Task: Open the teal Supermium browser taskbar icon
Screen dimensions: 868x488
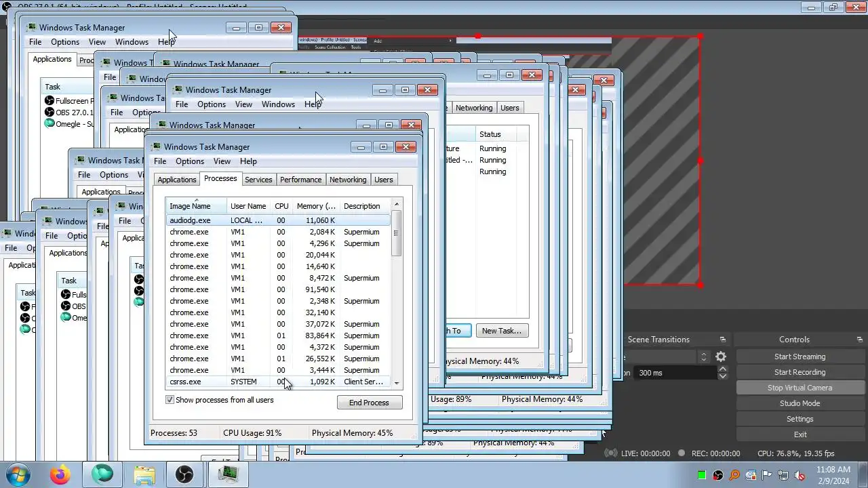Action: click(102, 474)
